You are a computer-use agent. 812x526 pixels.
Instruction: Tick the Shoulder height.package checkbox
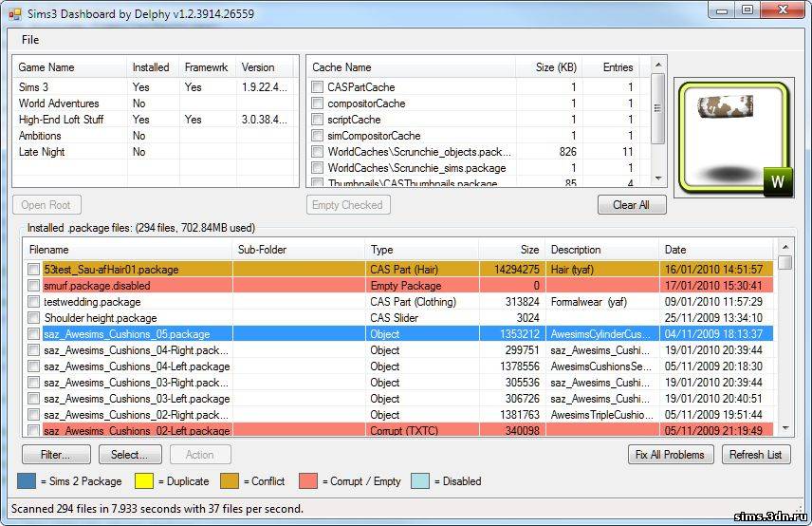point(33,318)
